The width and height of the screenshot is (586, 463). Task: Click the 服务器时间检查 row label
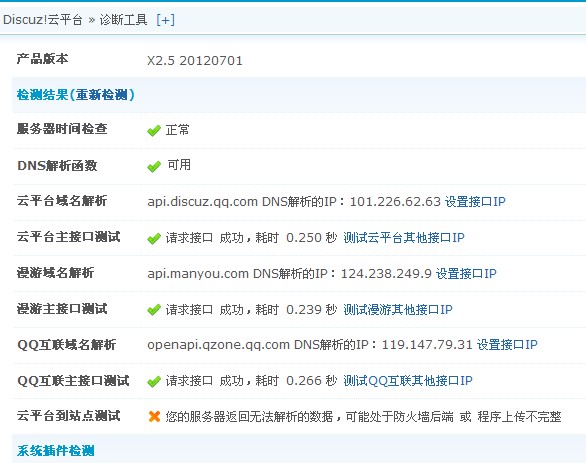62,129
